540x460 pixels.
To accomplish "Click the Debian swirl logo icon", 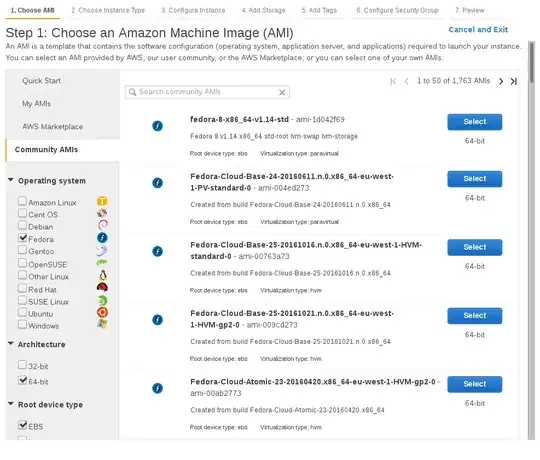I will [x=102, y=226].
